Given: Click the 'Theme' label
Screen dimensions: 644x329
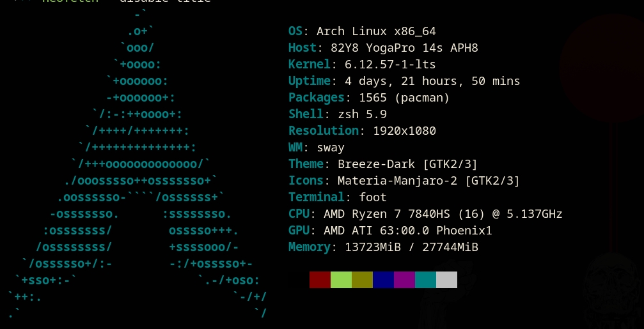Looking at the screenshot, I should [306, 164].
